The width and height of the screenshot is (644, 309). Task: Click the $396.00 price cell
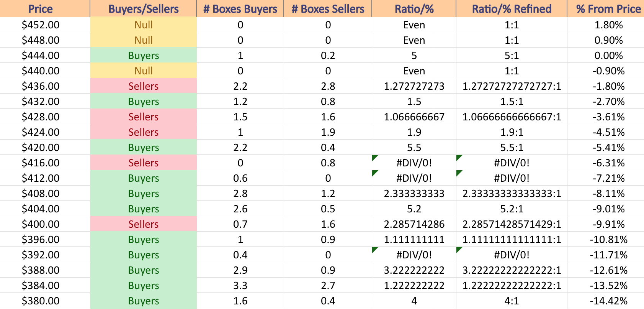tap(45, 240)
